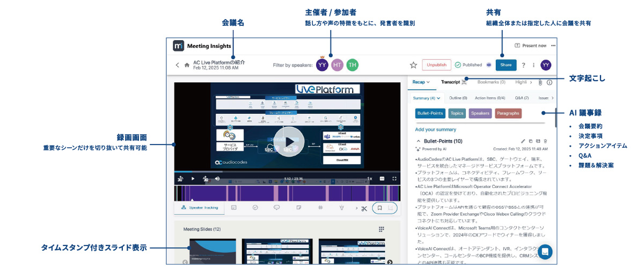
Task: Select the Issues sub-tab
Action: (543, 98)
